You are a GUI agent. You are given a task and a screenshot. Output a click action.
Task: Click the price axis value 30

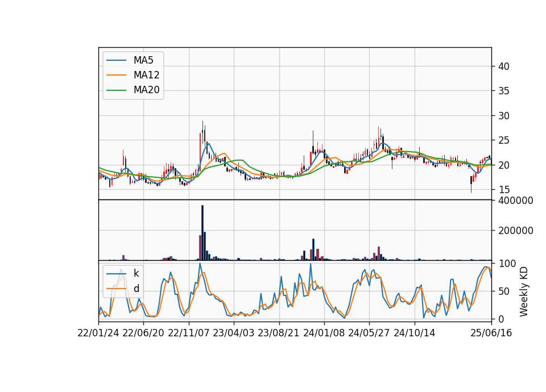click(503, 116)
